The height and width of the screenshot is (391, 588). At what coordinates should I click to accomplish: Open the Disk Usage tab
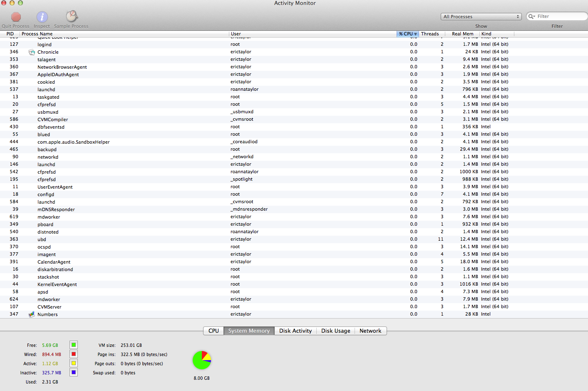click(336, 331)
